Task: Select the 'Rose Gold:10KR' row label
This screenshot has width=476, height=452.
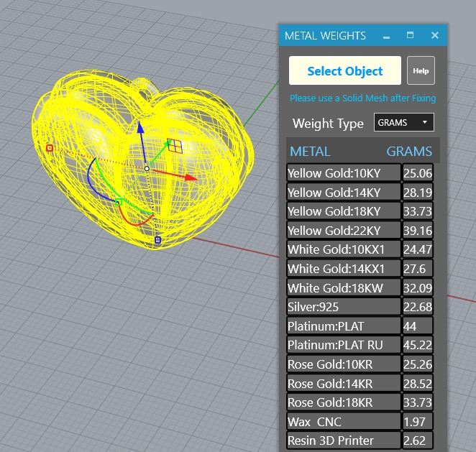Action: (x=344, y=364)
